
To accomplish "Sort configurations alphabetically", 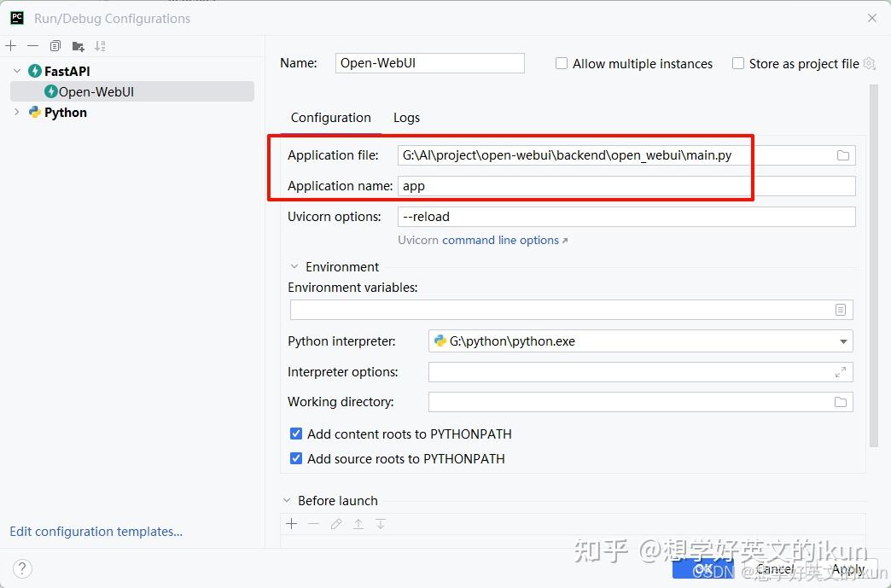I will (x=100, y=46).
